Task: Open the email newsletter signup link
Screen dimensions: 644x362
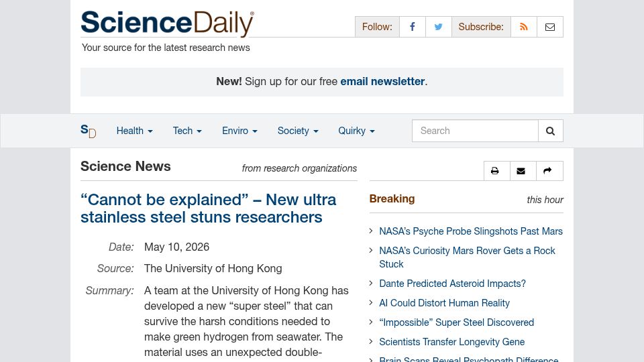Action: 382,82
